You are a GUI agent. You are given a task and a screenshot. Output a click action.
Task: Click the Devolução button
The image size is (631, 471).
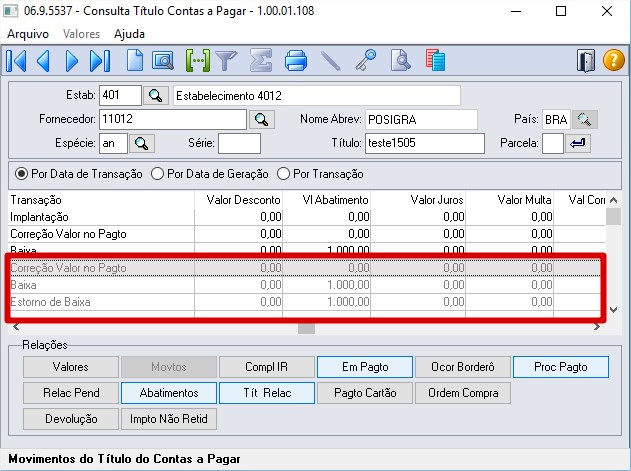point(71,419)
